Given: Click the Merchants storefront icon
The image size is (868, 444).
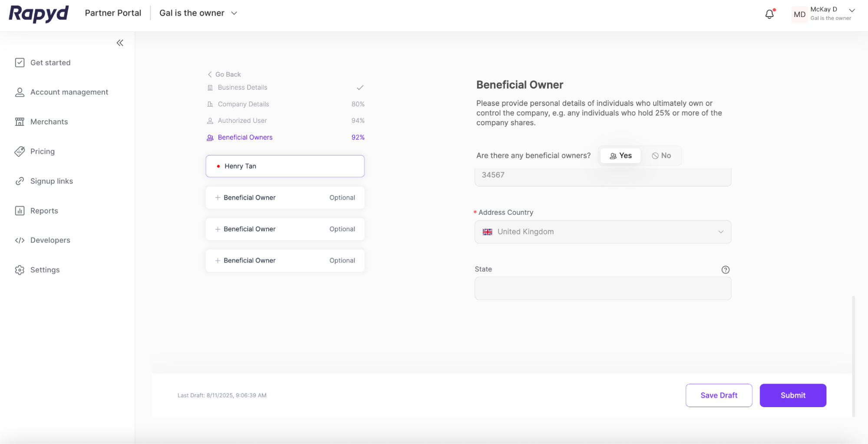Looking at the screenshot, I should [20, 122].
